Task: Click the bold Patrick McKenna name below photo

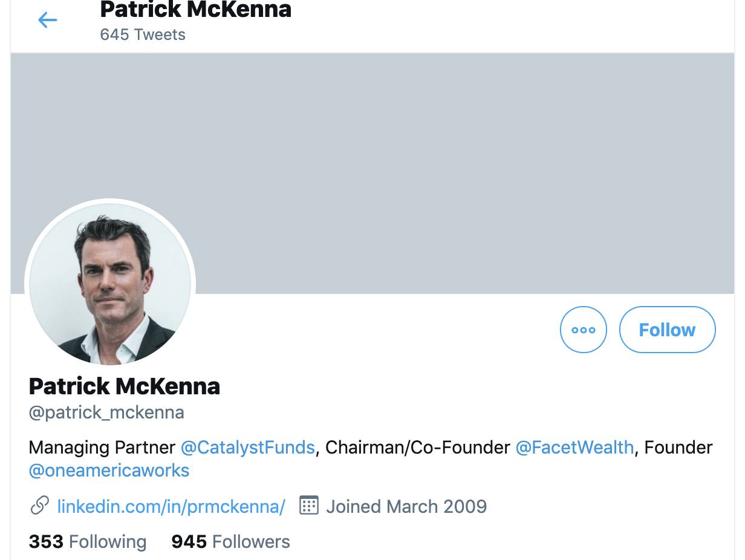Action: (x=125, y=386)
